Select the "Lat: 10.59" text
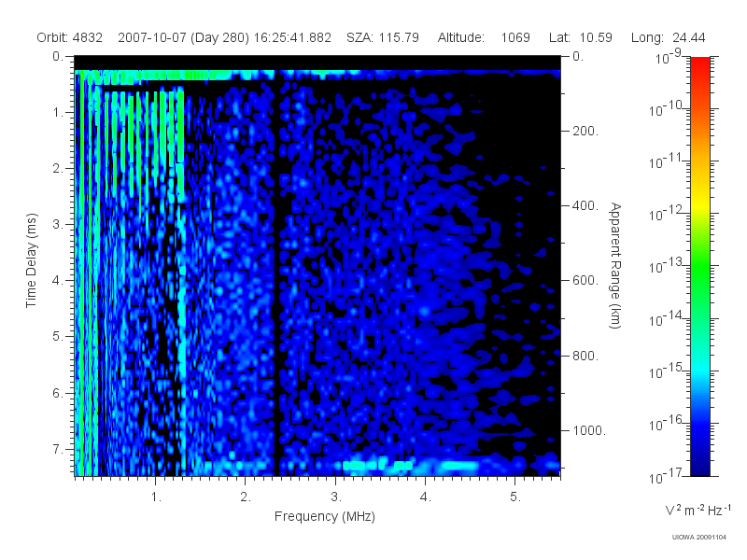 click(580, 37)
